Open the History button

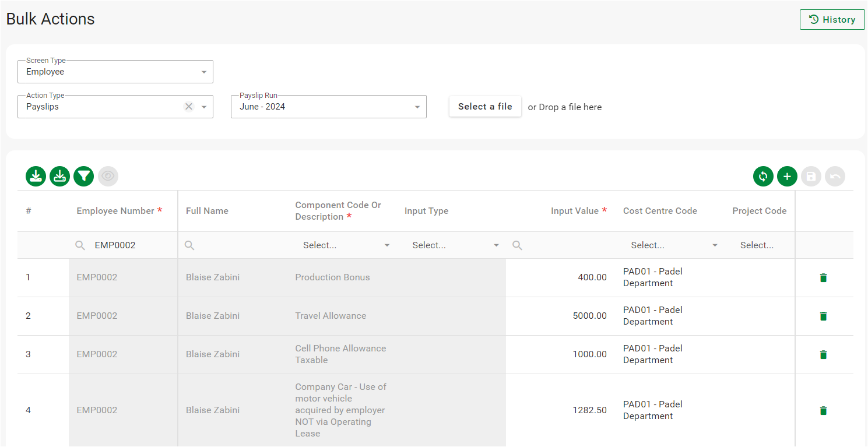[832, 20]
